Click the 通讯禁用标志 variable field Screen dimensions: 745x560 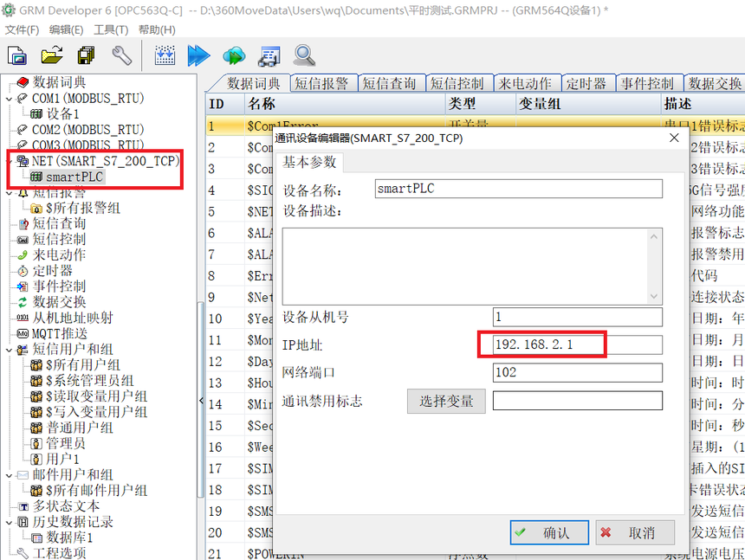[x=577, y=401]
